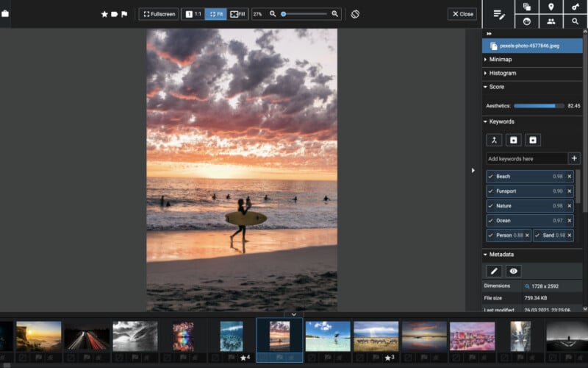Collapse filmstrip with the down chevron
The width and height of the screenshot is (588, 368).
[x=293, y=314]
